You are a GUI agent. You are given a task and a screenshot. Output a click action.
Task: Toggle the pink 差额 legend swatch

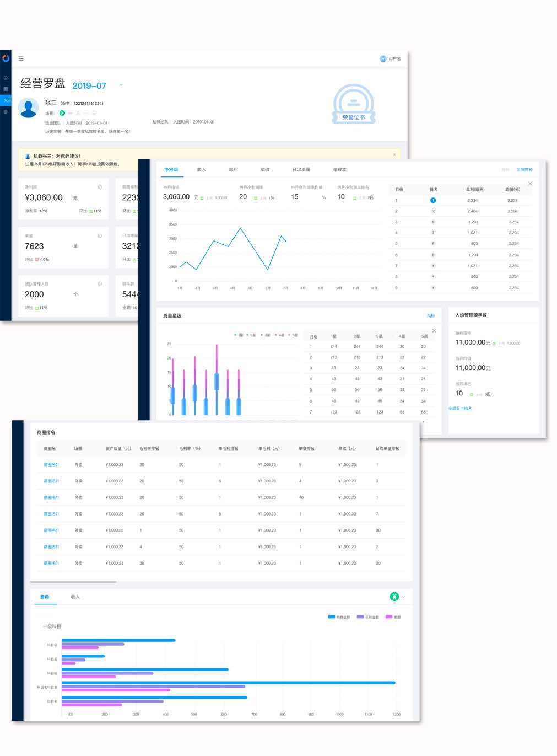point(389,617)
